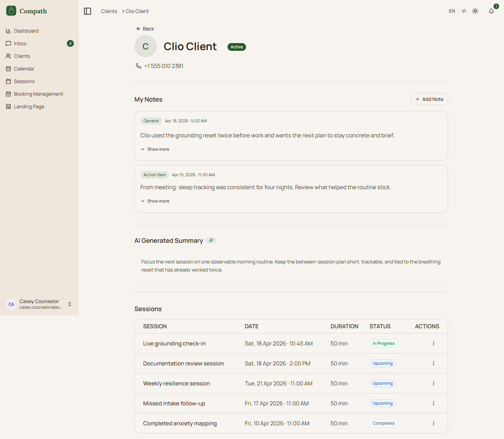Click the Booking Management icon
504x439 pixels.
click(x=8, y=94)
